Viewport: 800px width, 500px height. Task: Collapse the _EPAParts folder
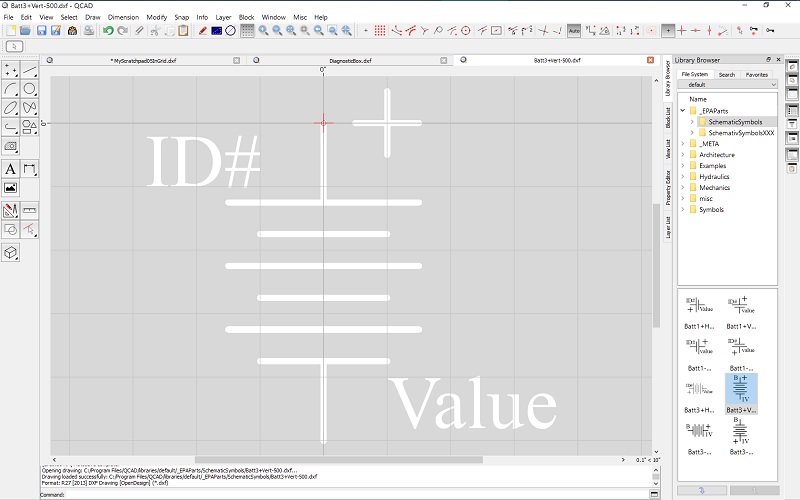click(x=683, y=111)
